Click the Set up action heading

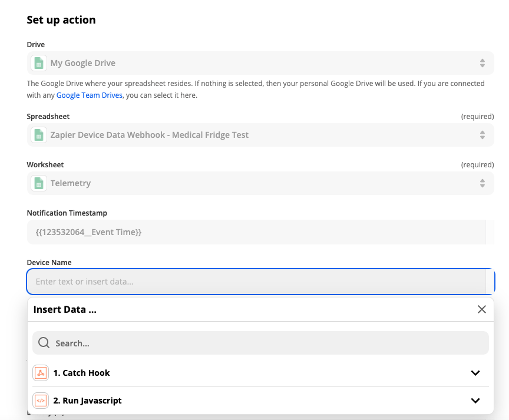coord(61,20)
